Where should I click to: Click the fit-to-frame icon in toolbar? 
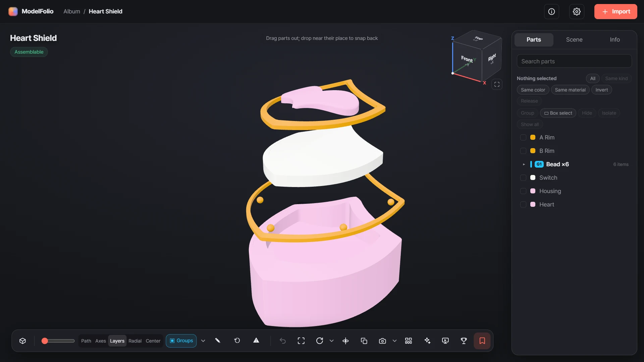[x=301, y=341]
